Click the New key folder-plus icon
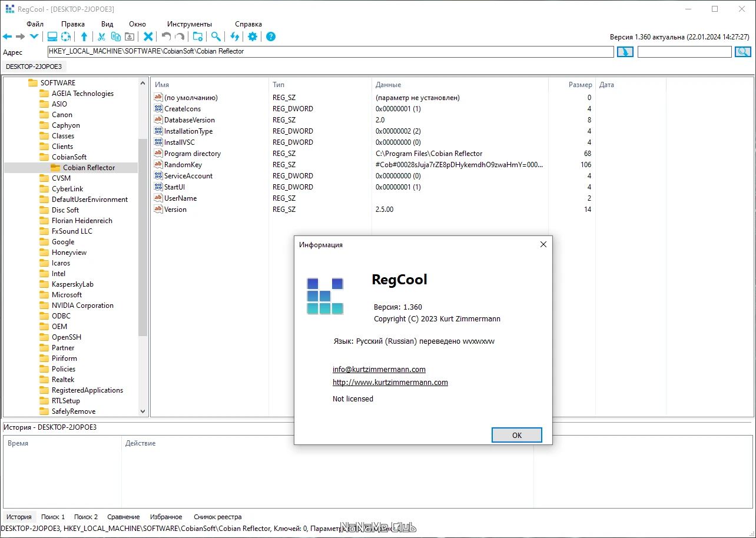 (198, 36)
